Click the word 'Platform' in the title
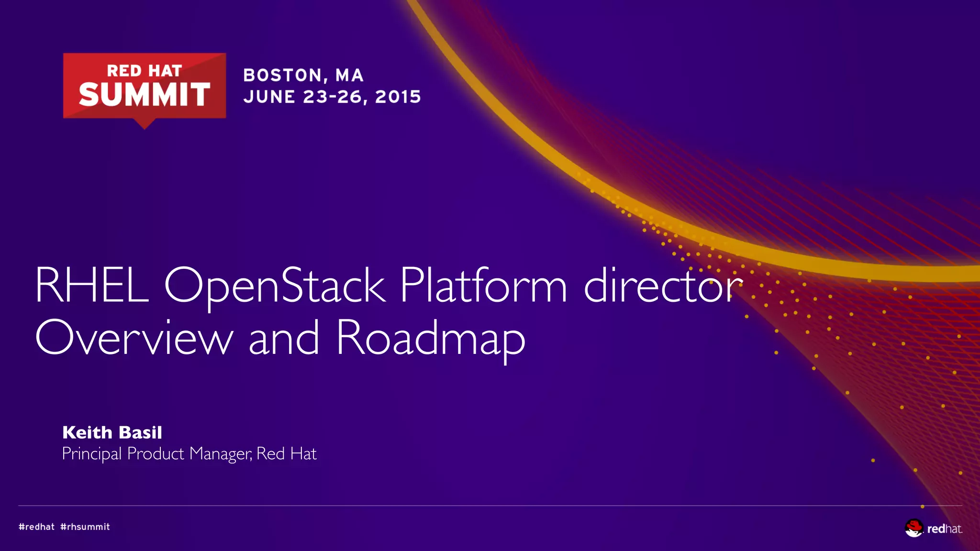Viewport: 980px width, 551px height. (483, 286)
